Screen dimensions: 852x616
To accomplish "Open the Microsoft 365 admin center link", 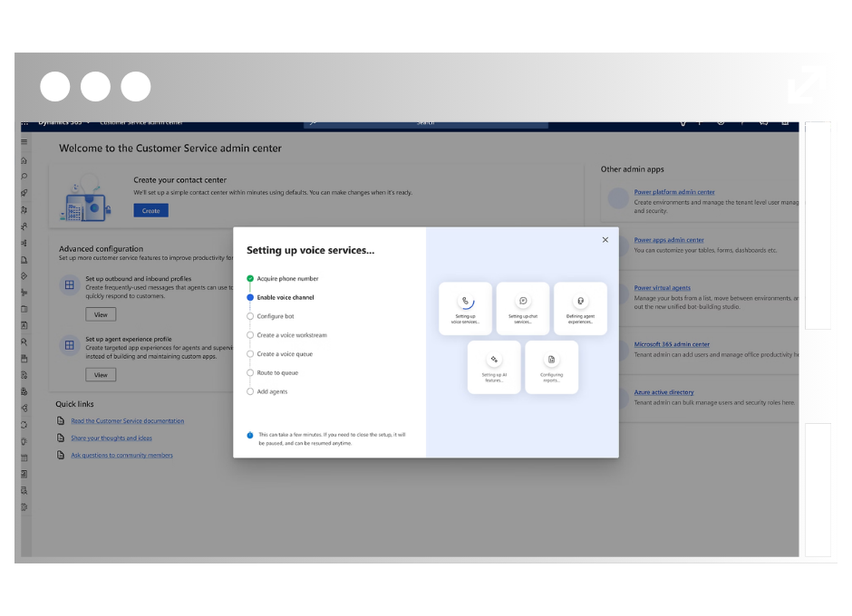I will pyautogui.click(x=672, y=344).
